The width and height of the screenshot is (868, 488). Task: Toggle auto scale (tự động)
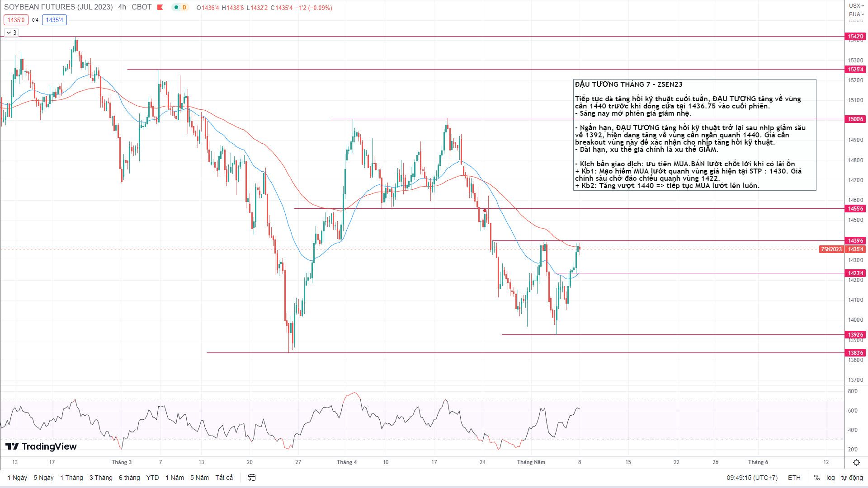coord(852,478)
